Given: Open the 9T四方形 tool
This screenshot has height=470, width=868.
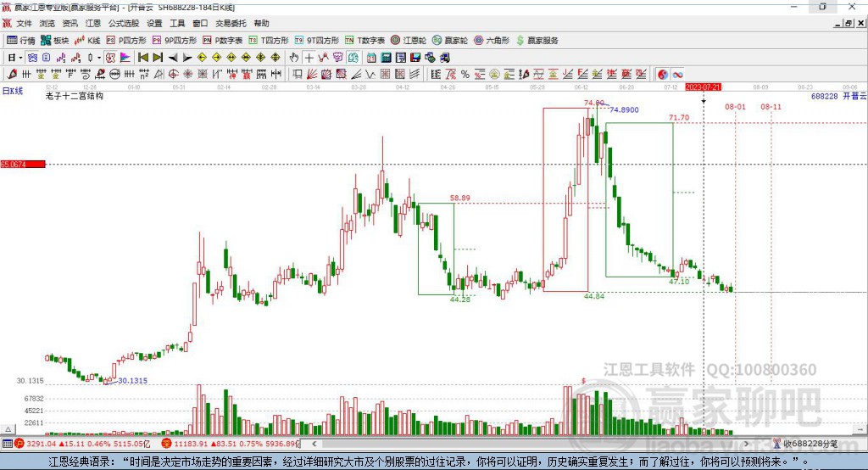Looking at the screenshot, I should tap(316, 41).
